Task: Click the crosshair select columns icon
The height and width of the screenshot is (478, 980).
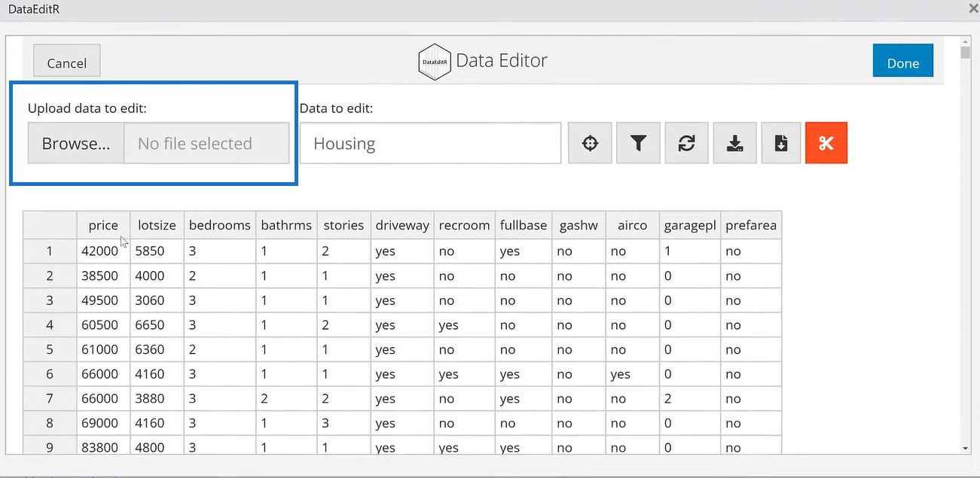Action: (590, 143)
